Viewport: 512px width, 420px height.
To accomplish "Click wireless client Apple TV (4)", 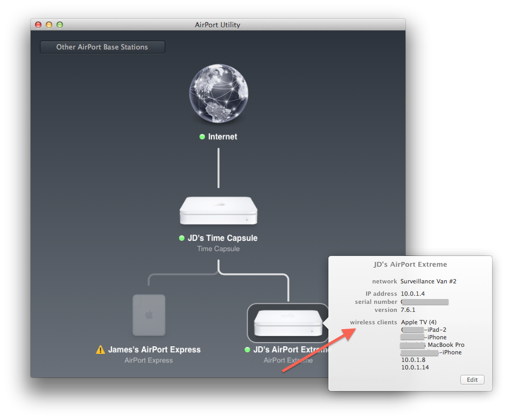I will click(419, 322).
